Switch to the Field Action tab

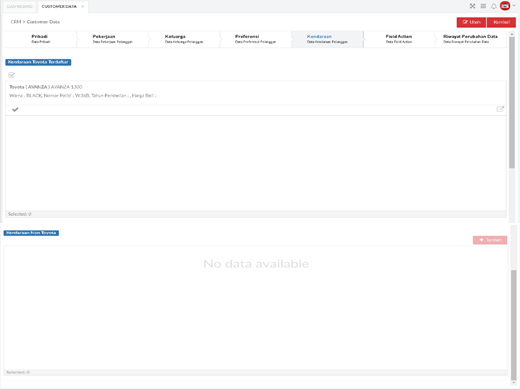pos(399,39)
